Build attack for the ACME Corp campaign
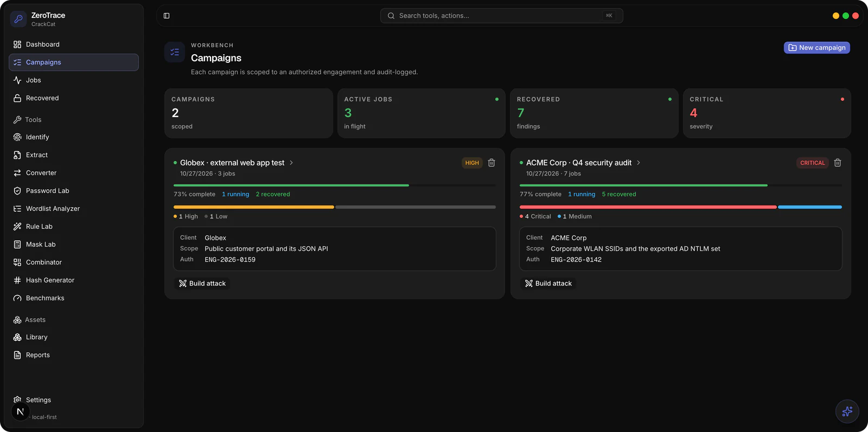This screenshot has height=432, width=868. point(548,283)
